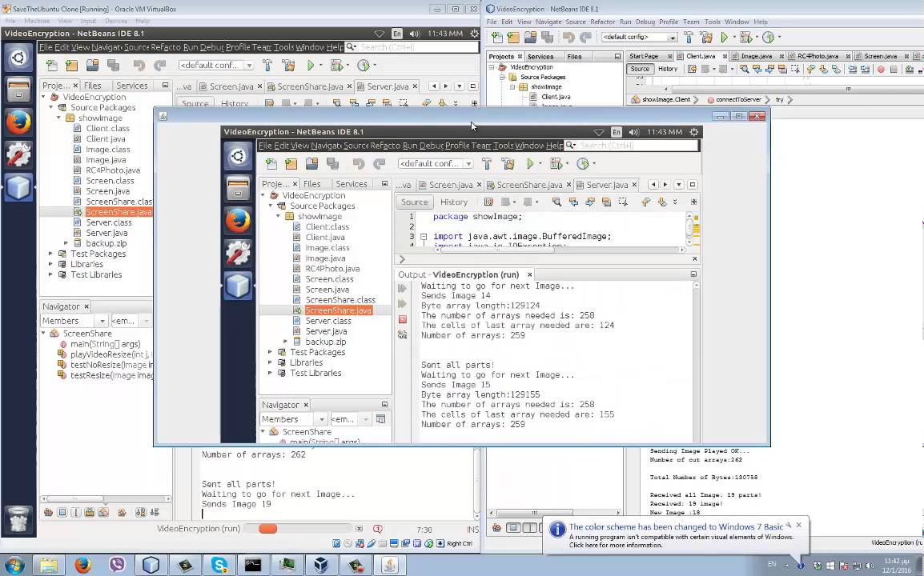This screenshot has height=576, width=924.
Task: Click the 'Click here for more information' balloon text
Action: click(x=615, y=546)
